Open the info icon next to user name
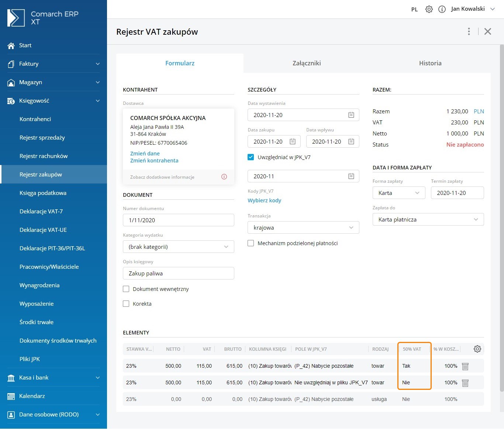504x429 pixels. click(442, 9)
